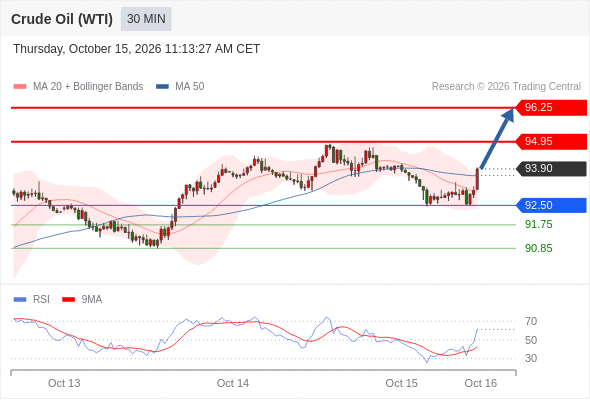
Task: Click the RSI 30 axis value
Action: click(x=531, y=358)
